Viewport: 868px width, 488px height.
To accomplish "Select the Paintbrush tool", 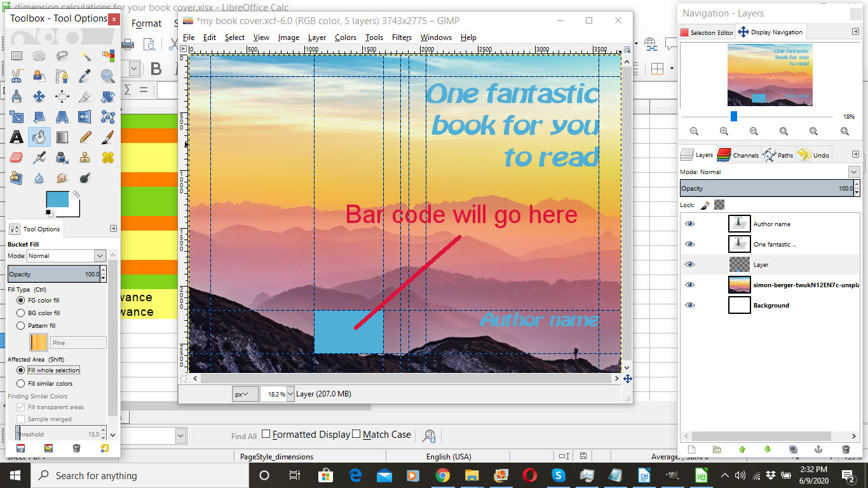I will (x=108, y=137).
